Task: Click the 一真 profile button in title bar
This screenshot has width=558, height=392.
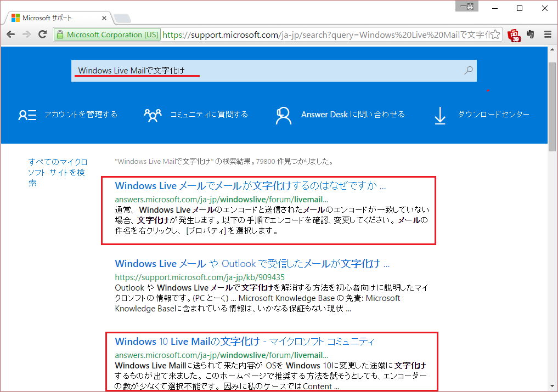Action: 467,6
